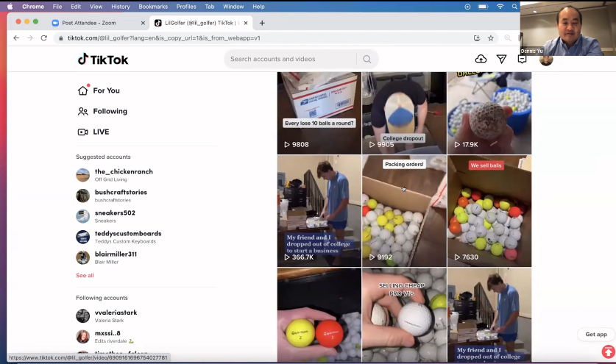Click the battery status icon
Viewport: 616px width, 364px height.
point(483,7)
